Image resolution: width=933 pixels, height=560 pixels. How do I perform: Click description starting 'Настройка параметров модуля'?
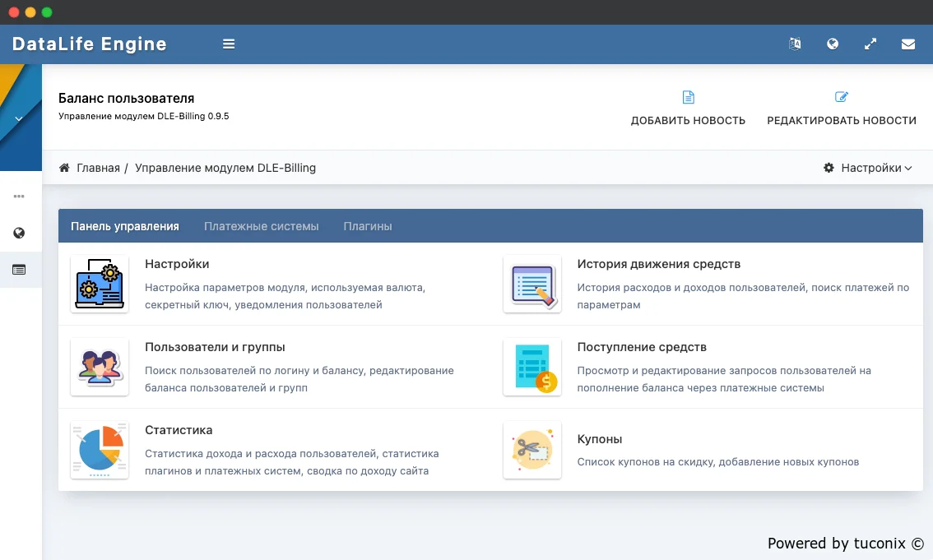tap(285, 296)
